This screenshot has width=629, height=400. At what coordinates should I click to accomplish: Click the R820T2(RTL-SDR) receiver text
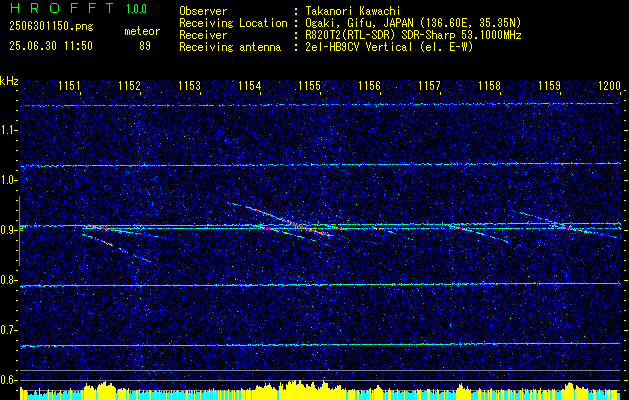[x=413, y=35]
